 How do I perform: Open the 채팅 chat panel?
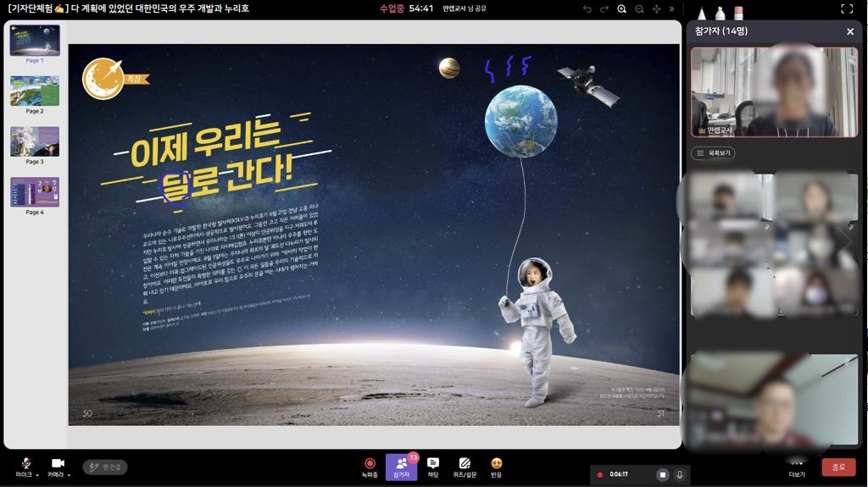click(433, 466)
